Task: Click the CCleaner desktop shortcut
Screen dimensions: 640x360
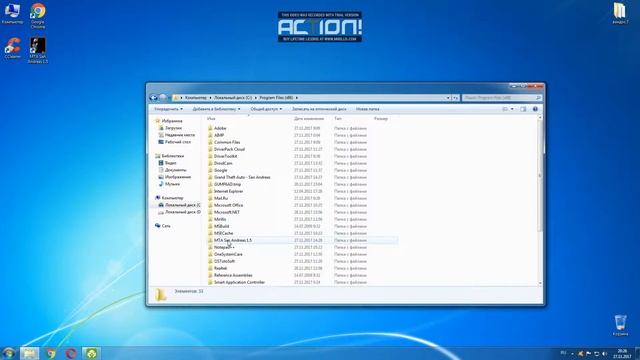Action: coord(12,49)
